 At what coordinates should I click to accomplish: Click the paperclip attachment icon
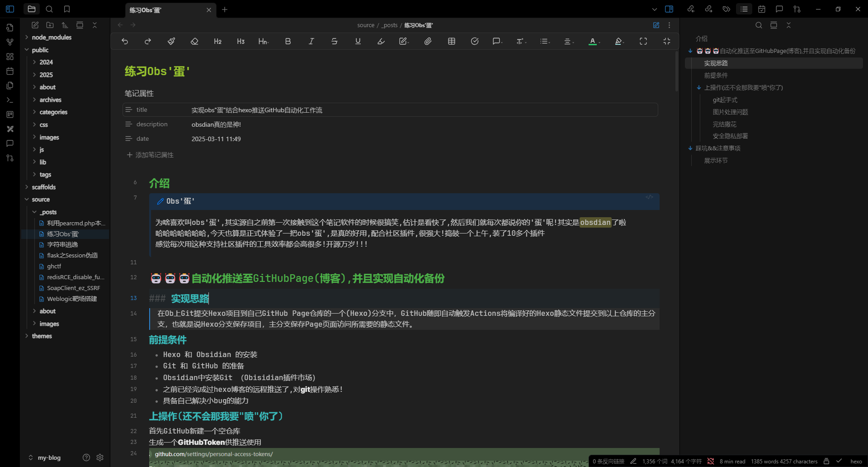coord(428,41)
